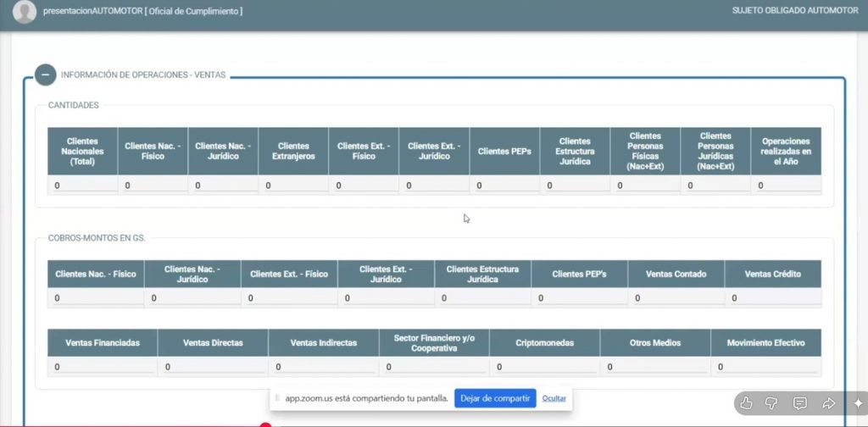This screenshot has width=868, height=427.
Task: Click the sparkle icon in the reaction bar
Action: click(856, 403)
